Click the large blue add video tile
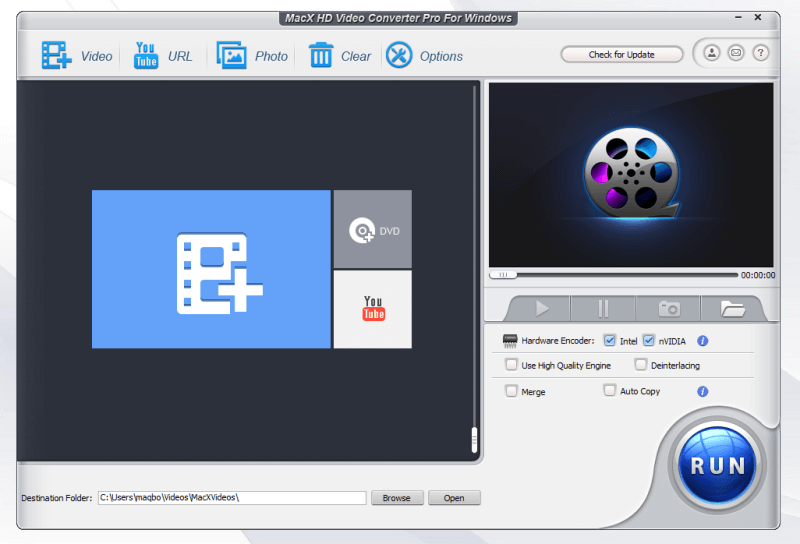Image resolution: width=800 pixels, height=544 pixels. [x=211, y=269]
